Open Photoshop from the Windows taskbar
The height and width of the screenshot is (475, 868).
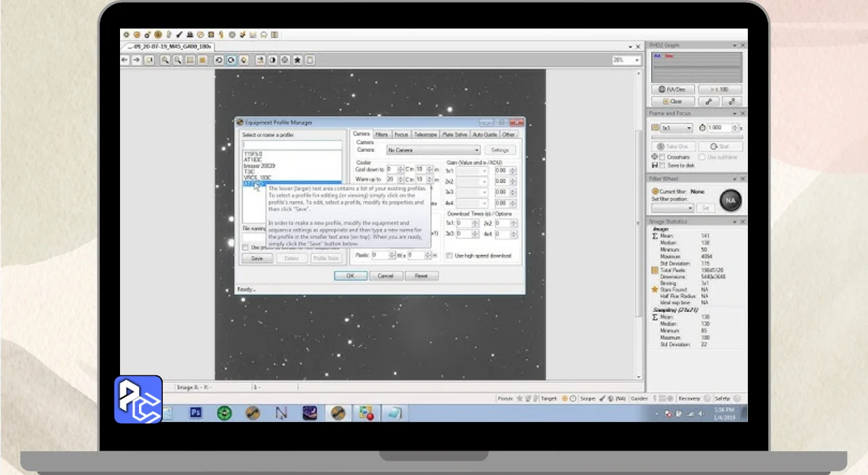[x=196, y=412]
